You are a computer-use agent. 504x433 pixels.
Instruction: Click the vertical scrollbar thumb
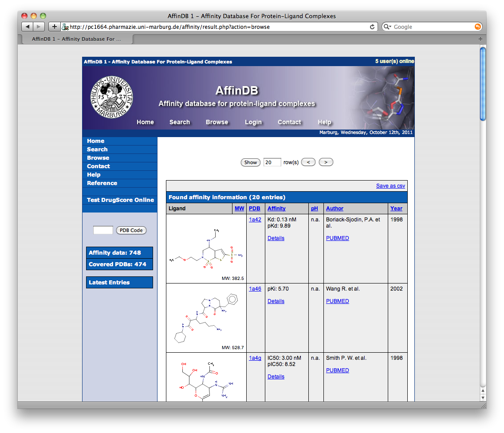[483, 83]
